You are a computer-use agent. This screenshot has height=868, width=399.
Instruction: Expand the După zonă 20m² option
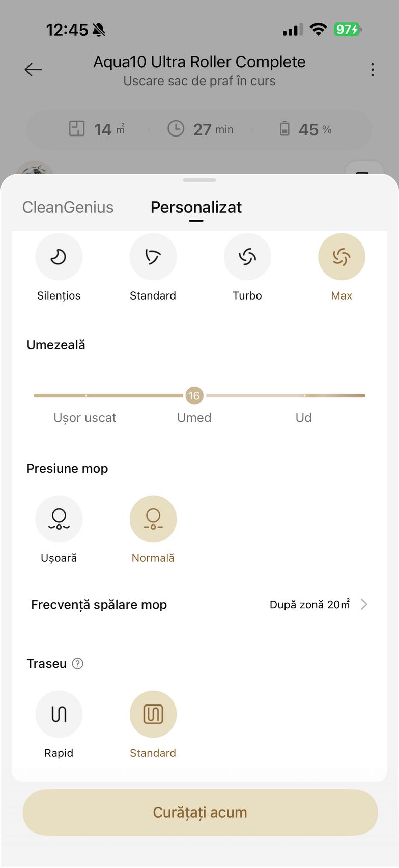coord(309,605)
